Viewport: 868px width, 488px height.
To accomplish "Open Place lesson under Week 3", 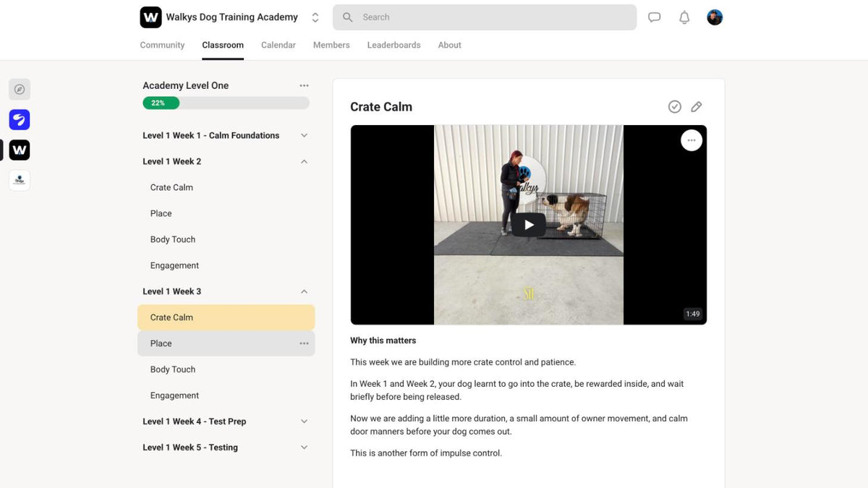I will pos(226,343).
